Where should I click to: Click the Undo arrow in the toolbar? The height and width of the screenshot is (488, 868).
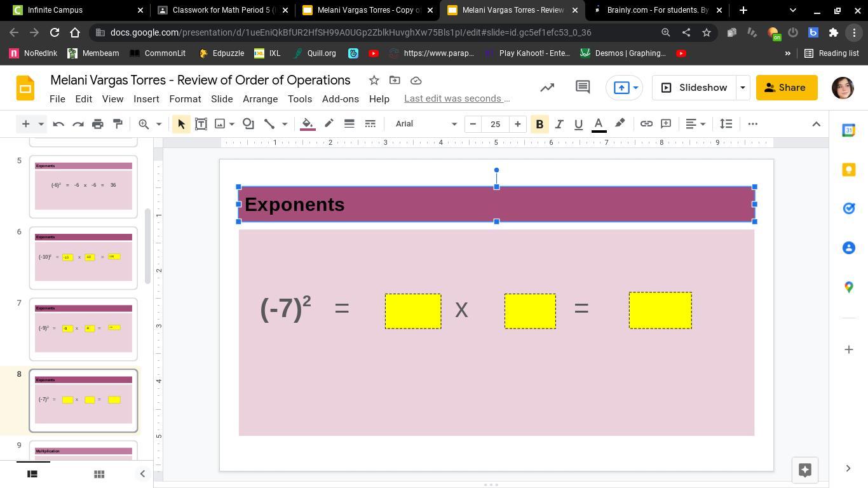click(58, 124)
